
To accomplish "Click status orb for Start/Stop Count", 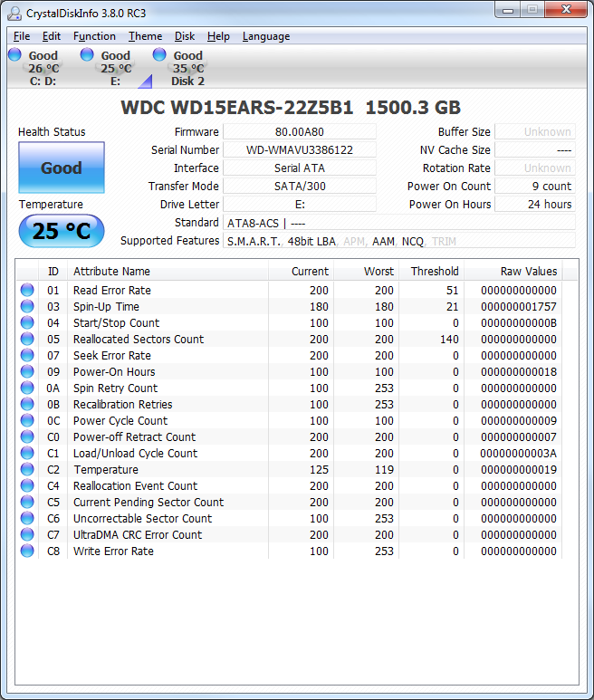I will [27, 322].
